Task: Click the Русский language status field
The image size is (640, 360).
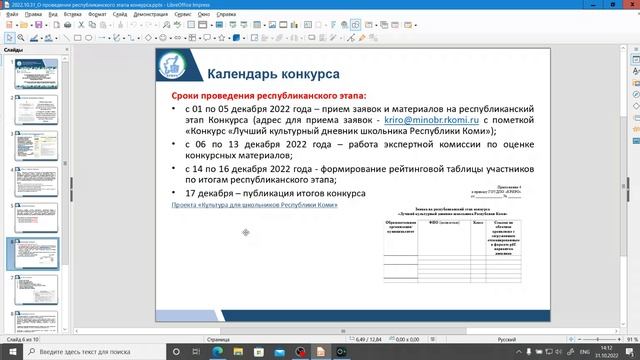Action: [x=507, y=340]
